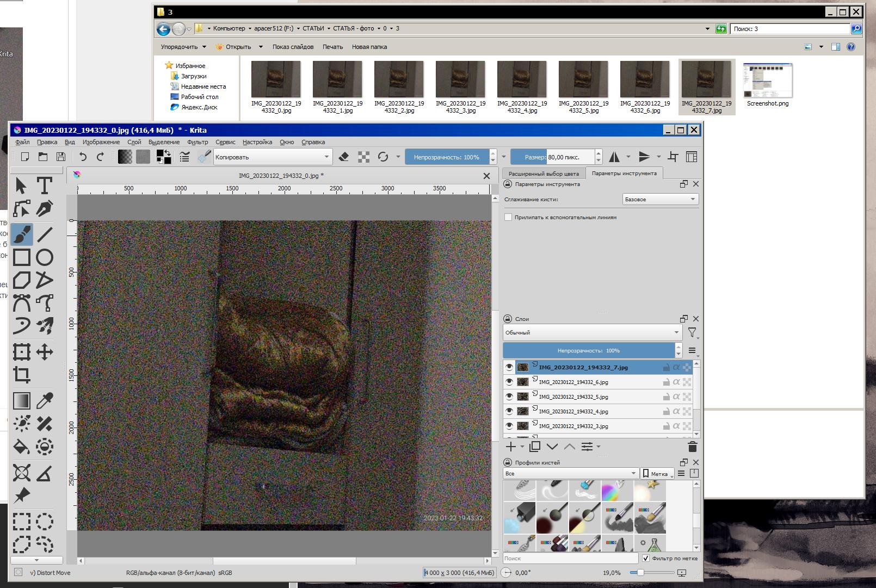Click the Новая папка button in Explorer

369,47
